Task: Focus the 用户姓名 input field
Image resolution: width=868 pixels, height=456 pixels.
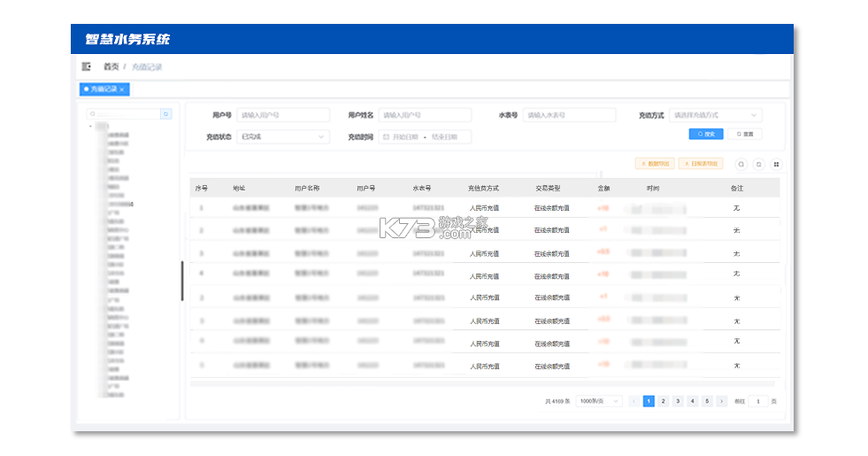Action: pyautogui.click(x=425, y=115)
